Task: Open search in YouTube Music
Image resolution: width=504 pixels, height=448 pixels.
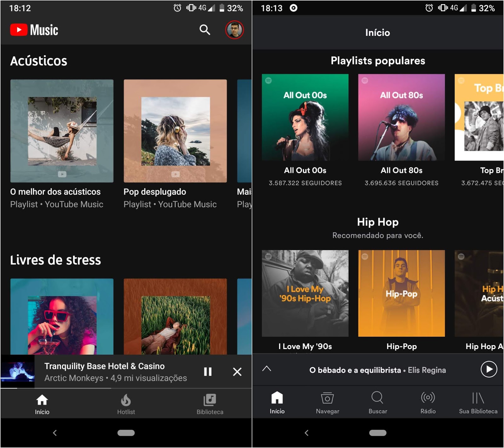Action: coord(205,30)
